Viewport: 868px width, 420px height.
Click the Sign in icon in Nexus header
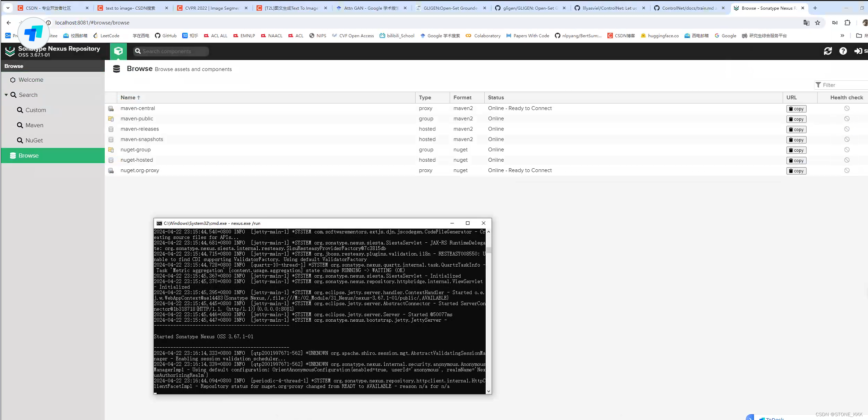tap(858, 51)
